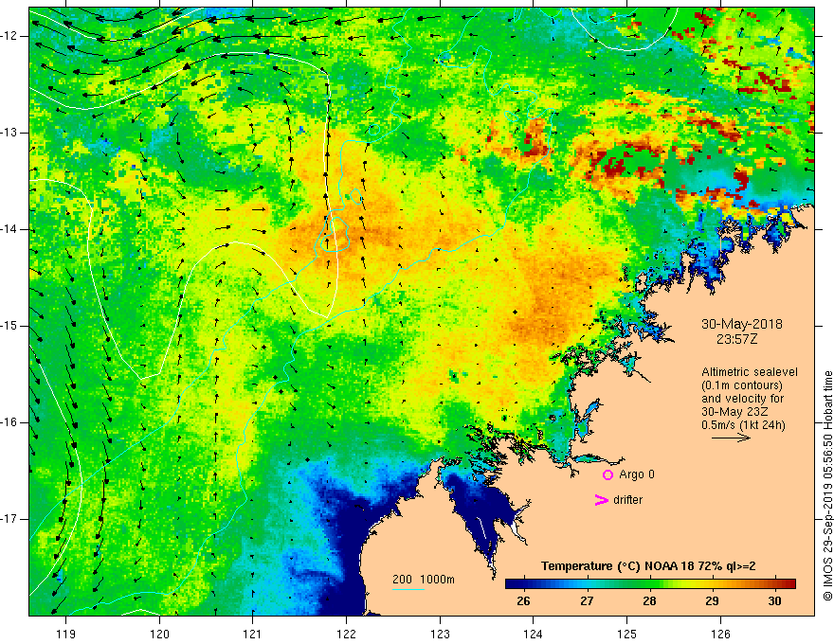Click the '123' longitude axis label
834x644 pixels.
coord(440,634)
